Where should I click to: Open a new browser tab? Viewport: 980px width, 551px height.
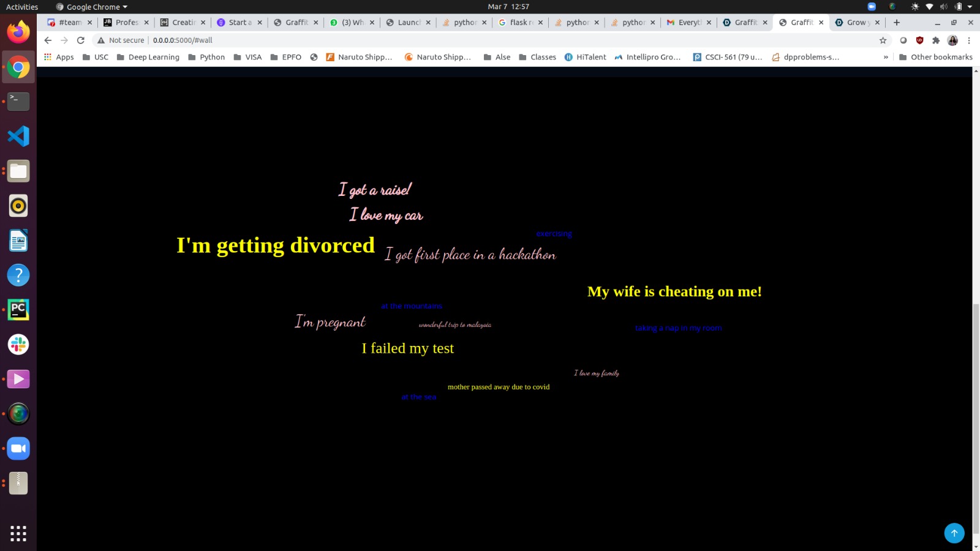[x=897, y=23]
